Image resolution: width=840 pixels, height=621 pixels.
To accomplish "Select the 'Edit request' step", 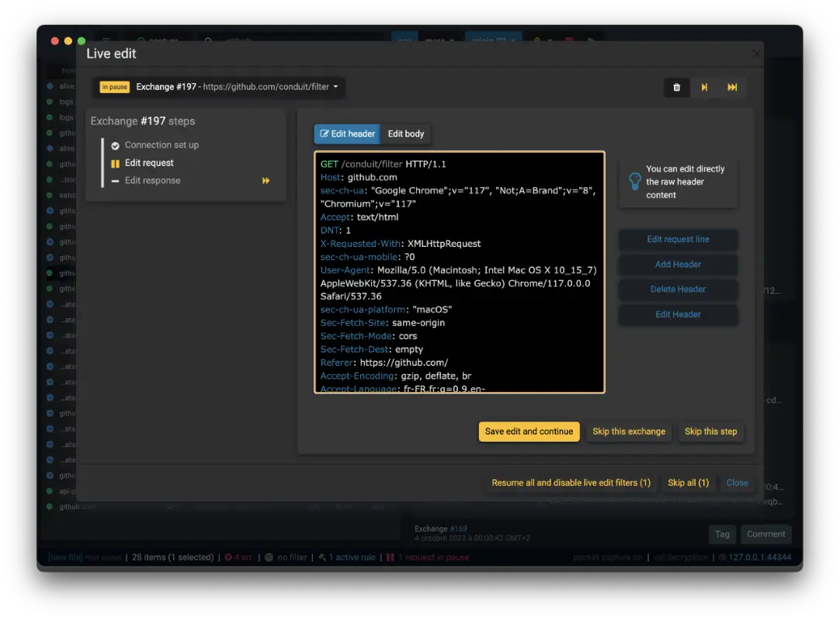I will tap(149, 163).
